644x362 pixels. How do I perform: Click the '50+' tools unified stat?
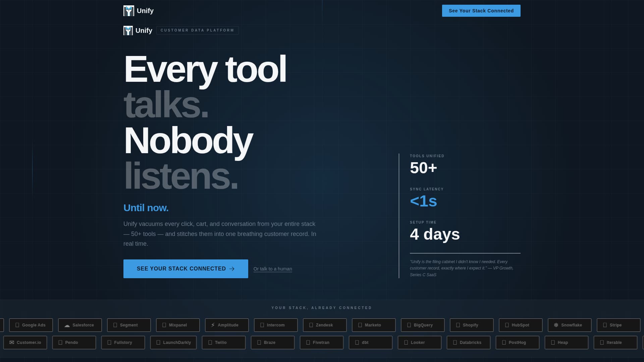pos(424,168)
